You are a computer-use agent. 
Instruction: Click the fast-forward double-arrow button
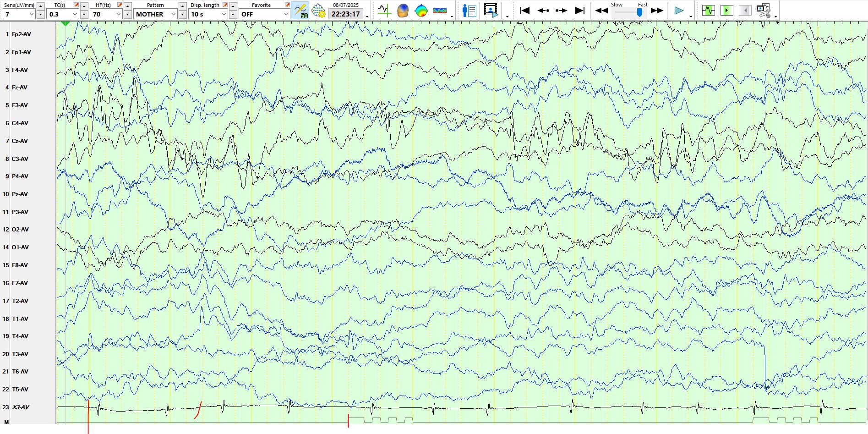[x=657, y=10]
